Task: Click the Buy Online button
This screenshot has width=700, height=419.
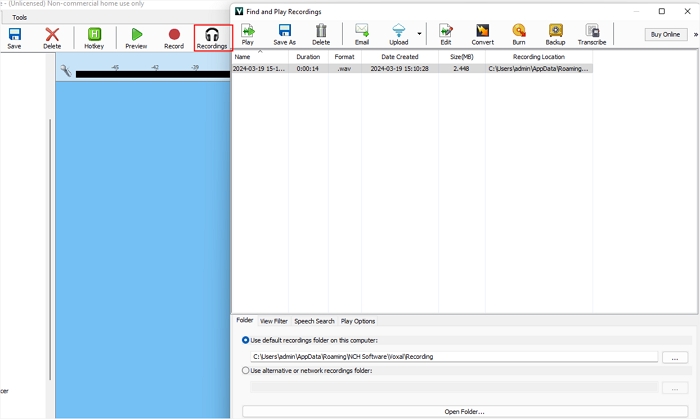Action: click(665, 34)
